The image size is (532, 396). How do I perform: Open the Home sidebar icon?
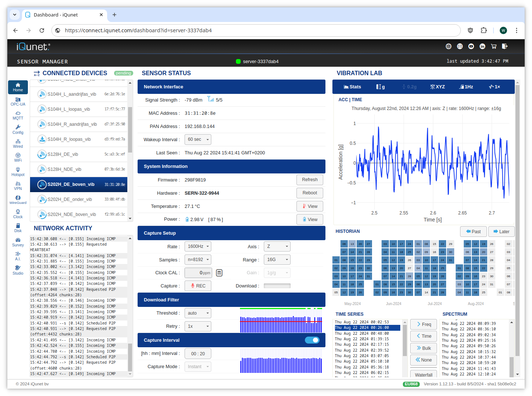coord(18,87)
